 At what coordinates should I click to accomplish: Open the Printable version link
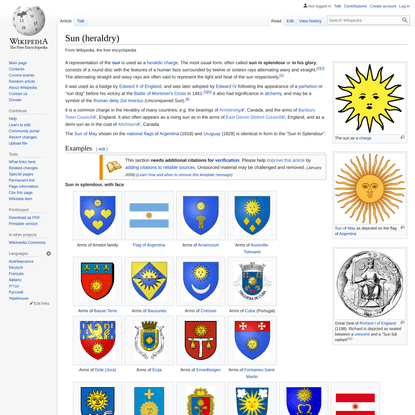click(x=23, y=224)
